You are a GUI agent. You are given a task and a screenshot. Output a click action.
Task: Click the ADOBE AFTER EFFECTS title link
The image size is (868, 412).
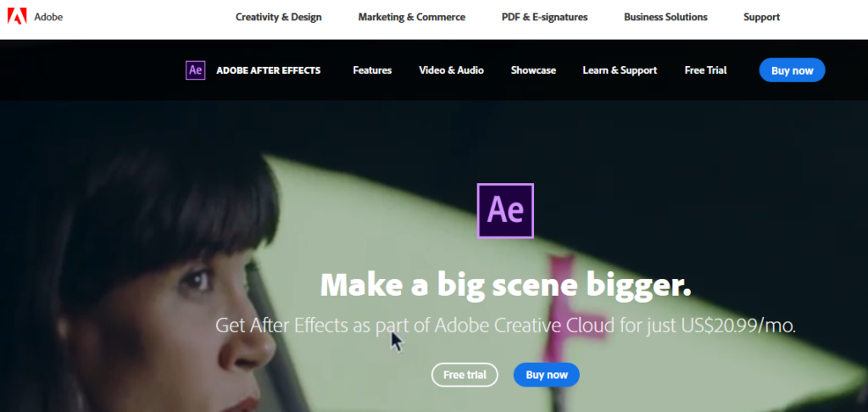[269, 70]
